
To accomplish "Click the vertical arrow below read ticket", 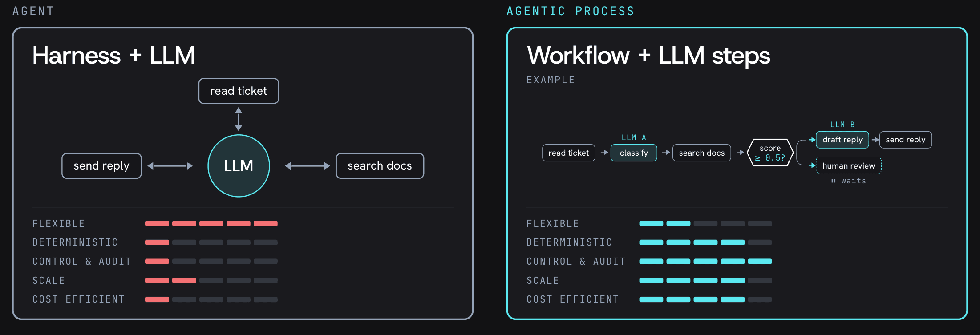I will pos(239,119).
